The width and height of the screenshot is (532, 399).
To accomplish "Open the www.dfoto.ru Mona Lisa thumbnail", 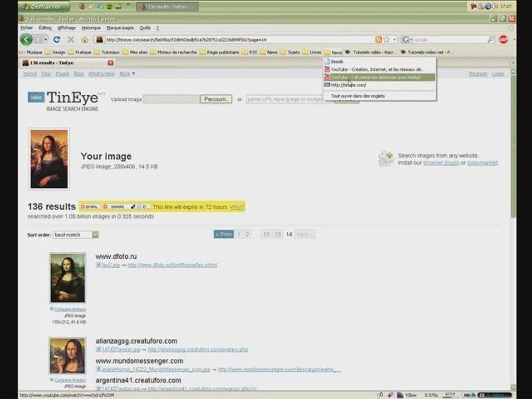I will tap(68, 278).
